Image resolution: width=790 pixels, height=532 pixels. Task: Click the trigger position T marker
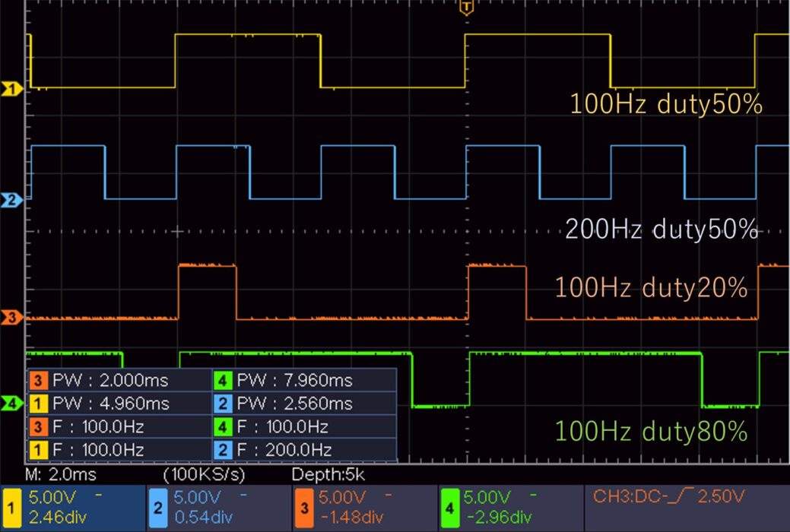click(467, 8)
